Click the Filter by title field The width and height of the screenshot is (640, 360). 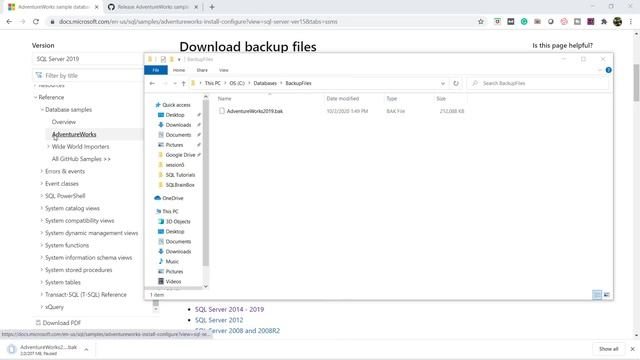tap(87, 76)
